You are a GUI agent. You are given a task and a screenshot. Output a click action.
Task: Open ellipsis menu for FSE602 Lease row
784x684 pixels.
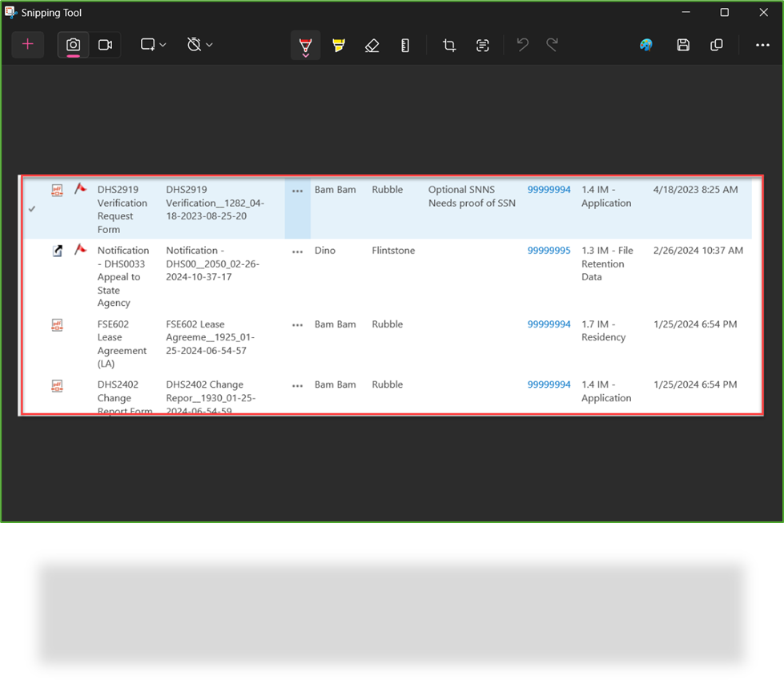(297, 325)
